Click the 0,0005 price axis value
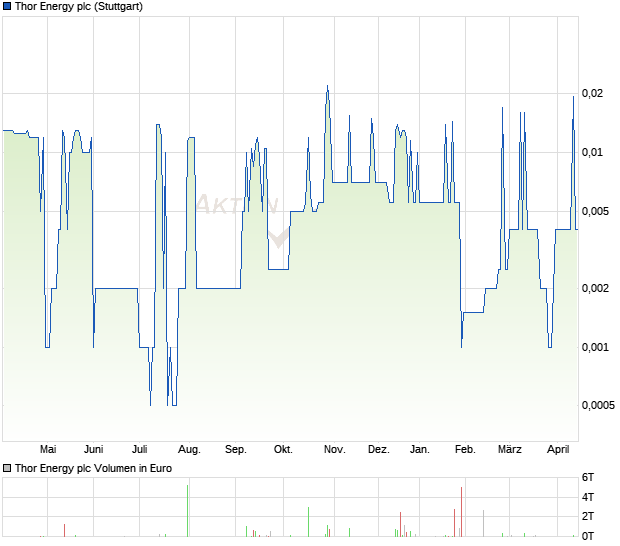Image resolution: width=620 pixels, height=546 pixels. click(x=598, y=406)
